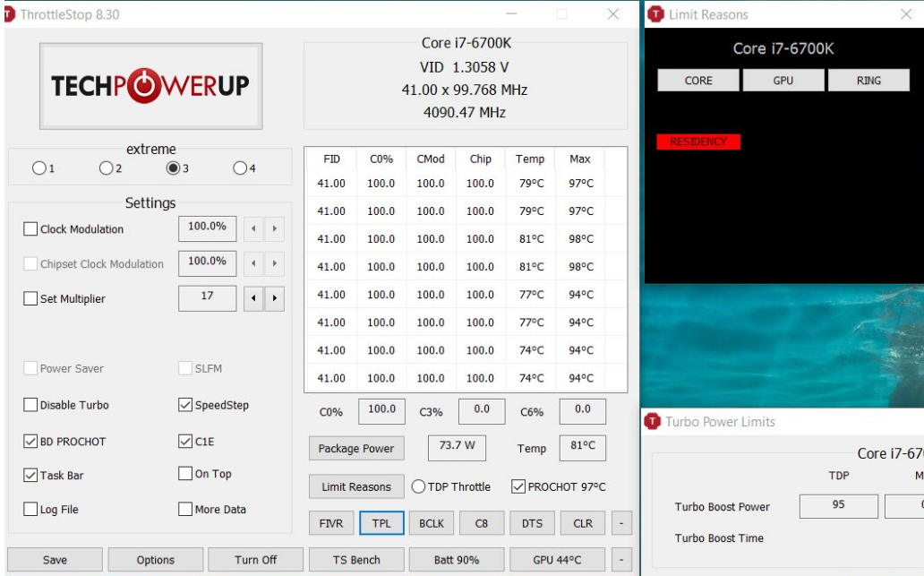The height and width of the screenshot is (576, 924).
Task: Click the Package Power button
Action: [x=356, y=448]
